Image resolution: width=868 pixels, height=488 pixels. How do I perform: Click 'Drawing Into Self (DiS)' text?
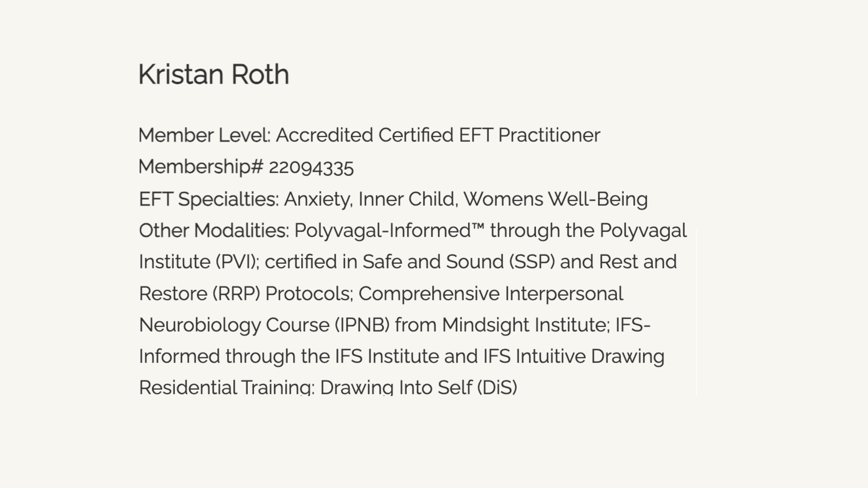coord(418,387)
